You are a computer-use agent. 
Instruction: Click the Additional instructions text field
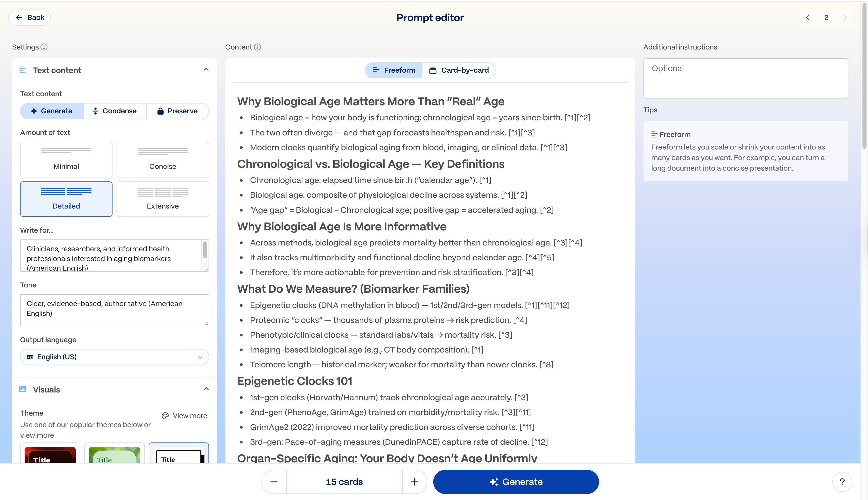(745, 78)
